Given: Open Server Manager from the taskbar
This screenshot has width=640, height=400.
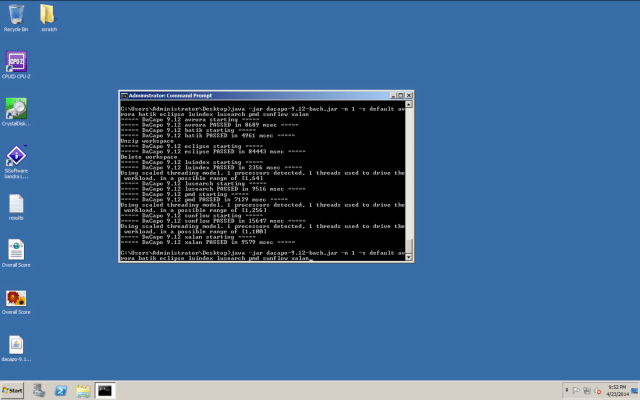Looking at the screenshot, I should point(39,391).
